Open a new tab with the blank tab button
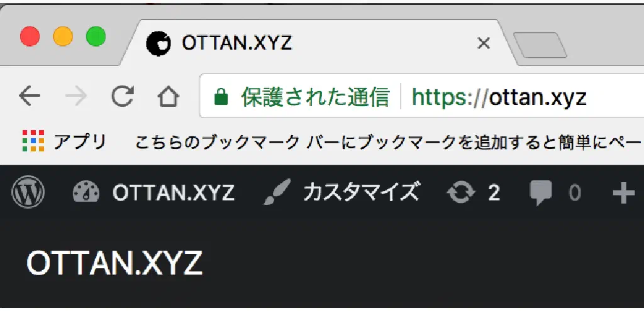 [x=540, y=45]
